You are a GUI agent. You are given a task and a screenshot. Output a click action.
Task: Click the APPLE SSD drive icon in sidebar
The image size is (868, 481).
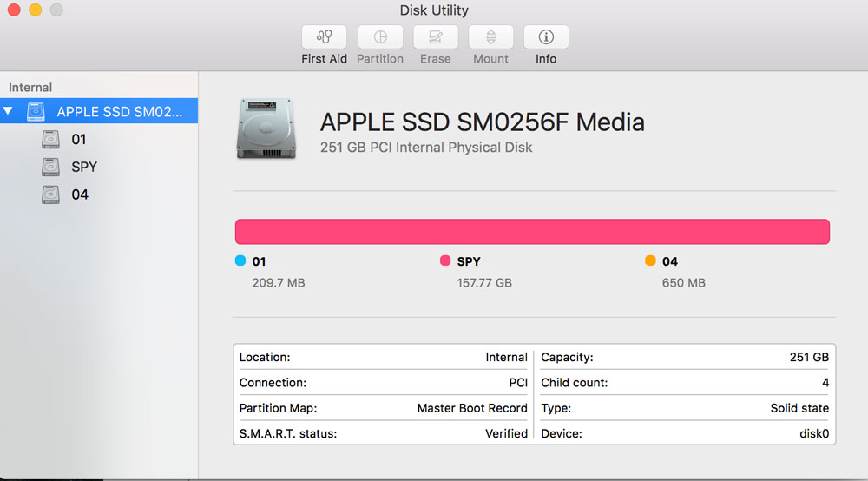click(x=36, y=111)
